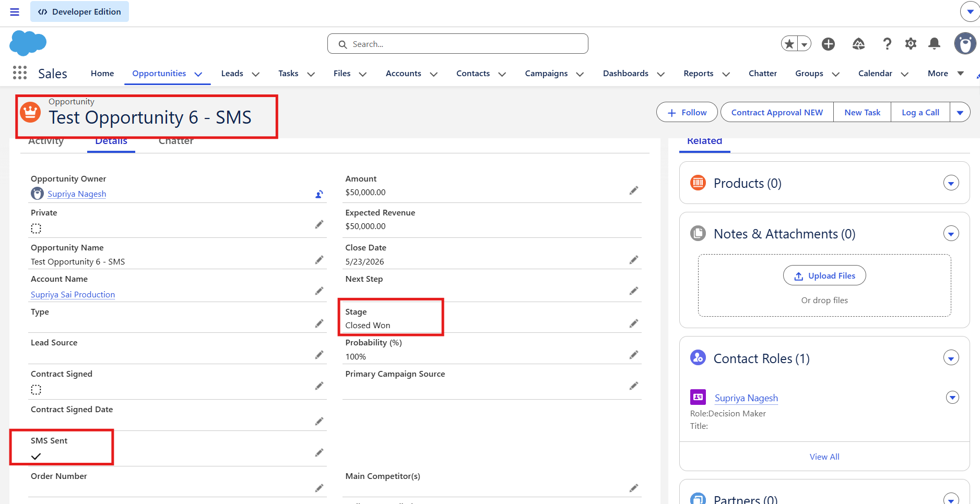Open Contact Roles actions dropdown

[x=951, y=358]
